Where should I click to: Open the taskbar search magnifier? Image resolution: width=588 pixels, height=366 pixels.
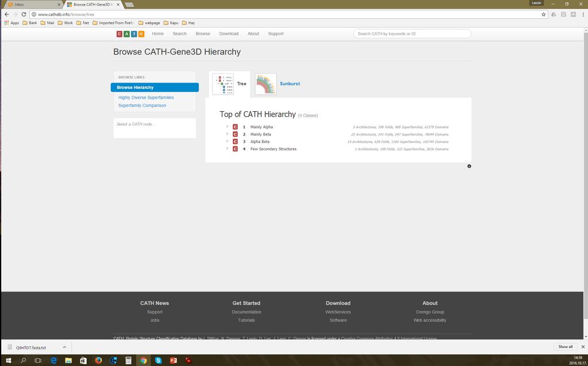click(x=23, y=360)
